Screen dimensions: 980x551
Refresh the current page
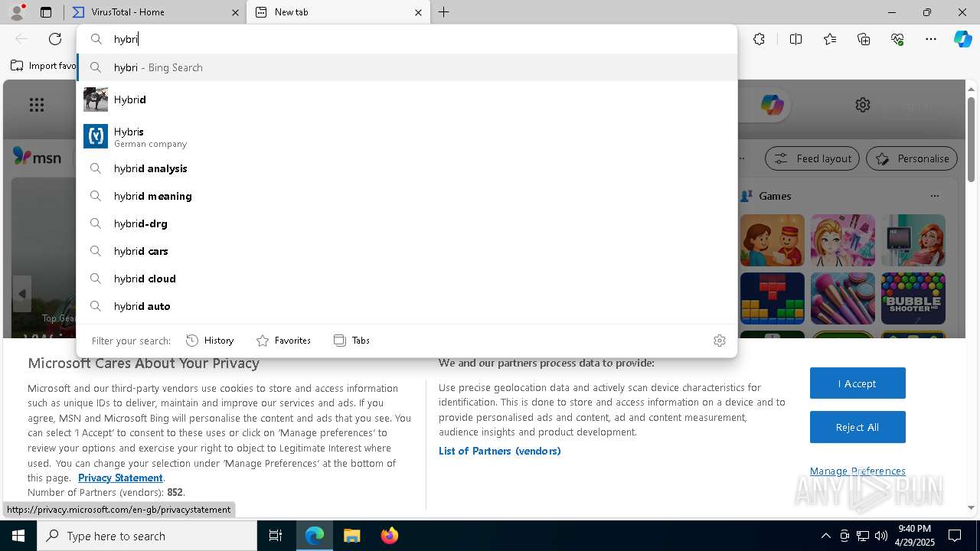click(x=55, y=39)
